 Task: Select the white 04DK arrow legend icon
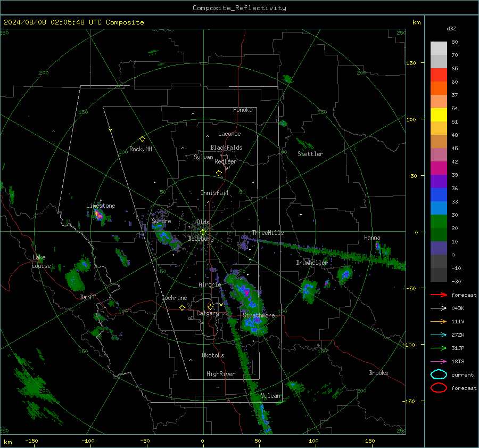click(439, 308)
